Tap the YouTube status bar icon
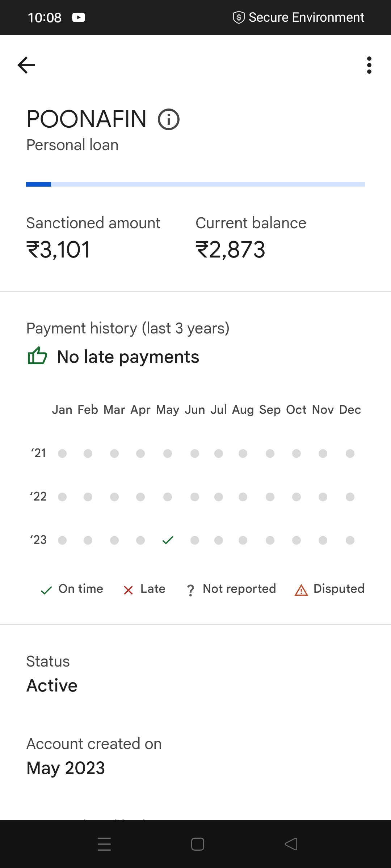Screen dimensions: 391x868 [x=79, y=17]
